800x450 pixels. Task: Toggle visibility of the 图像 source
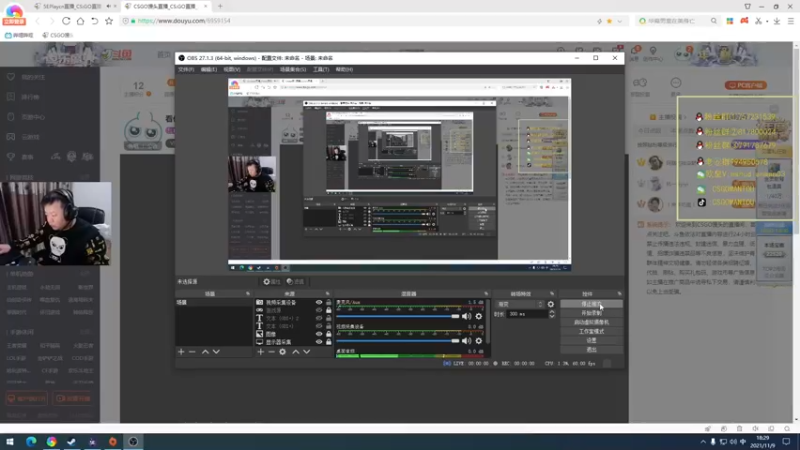point(319,334)
